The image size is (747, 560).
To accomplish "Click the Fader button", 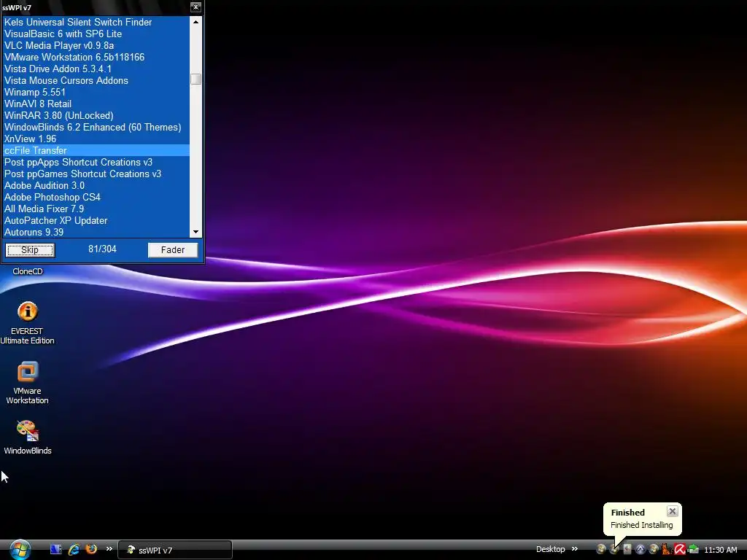I will pos(172,250).
